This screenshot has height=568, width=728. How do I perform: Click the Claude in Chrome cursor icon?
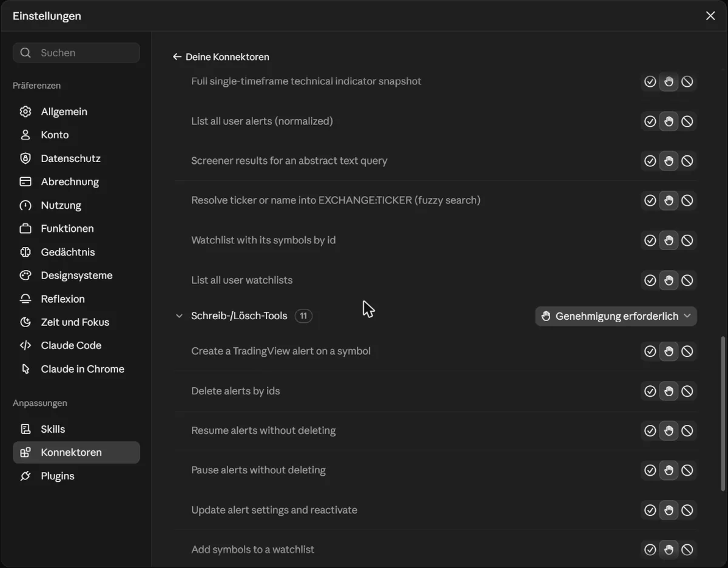(x=25, y=369)
